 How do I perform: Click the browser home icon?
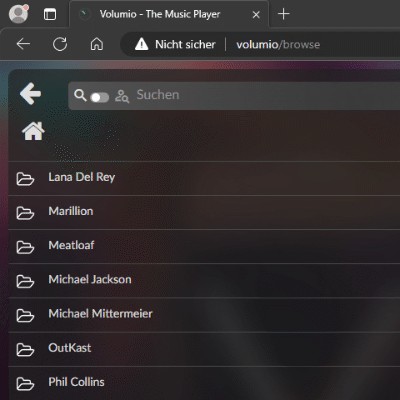97,44
